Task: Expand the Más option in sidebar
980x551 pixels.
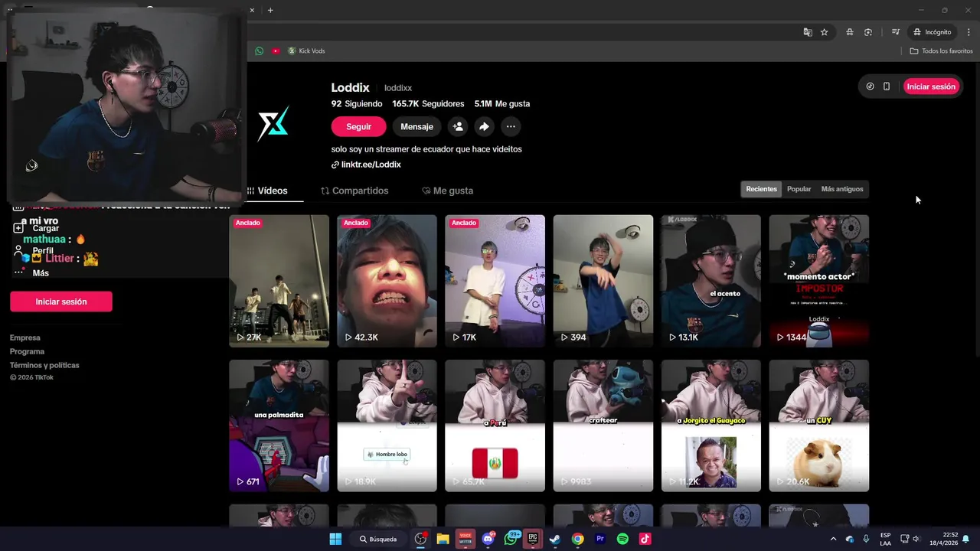Action: click(31, 272)
